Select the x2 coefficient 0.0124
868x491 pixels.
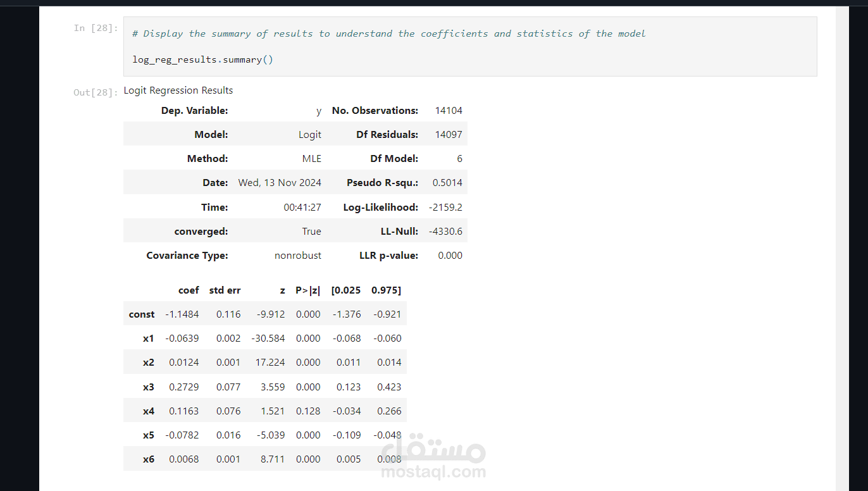click(184, 363)
